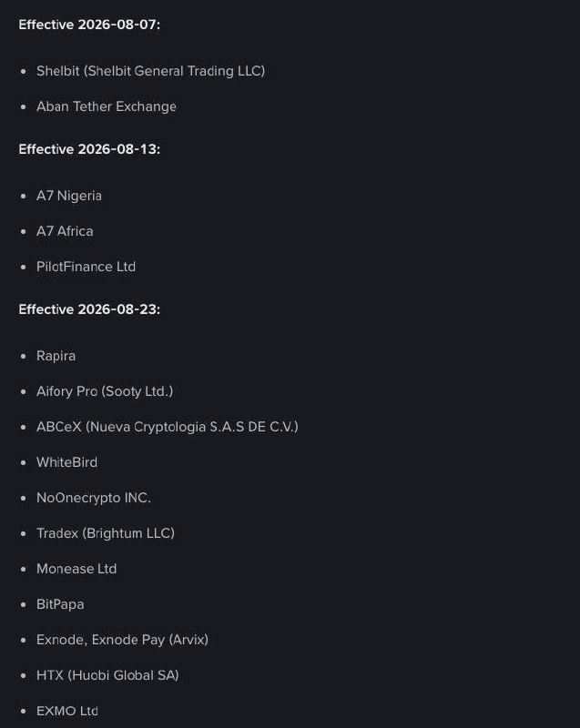Click the WhiteBird list item
580x728 pixels.
click(x=66, y=462)
